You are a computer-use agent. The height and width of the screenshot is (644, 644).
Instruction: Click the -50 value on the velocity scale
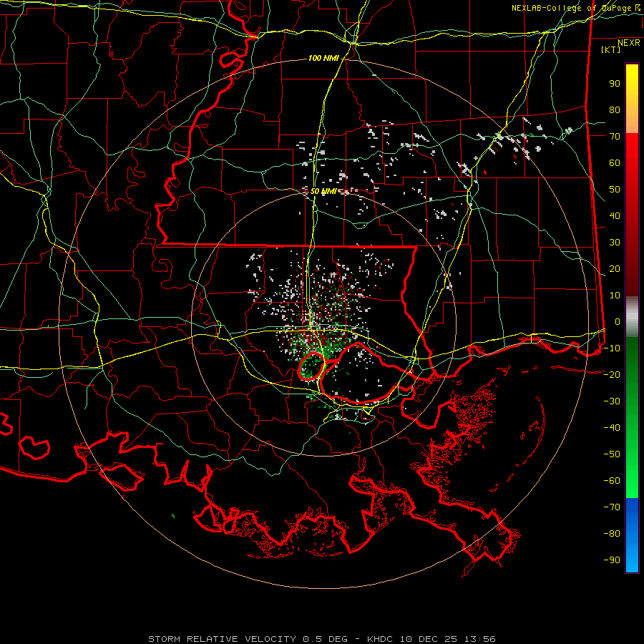612,454
